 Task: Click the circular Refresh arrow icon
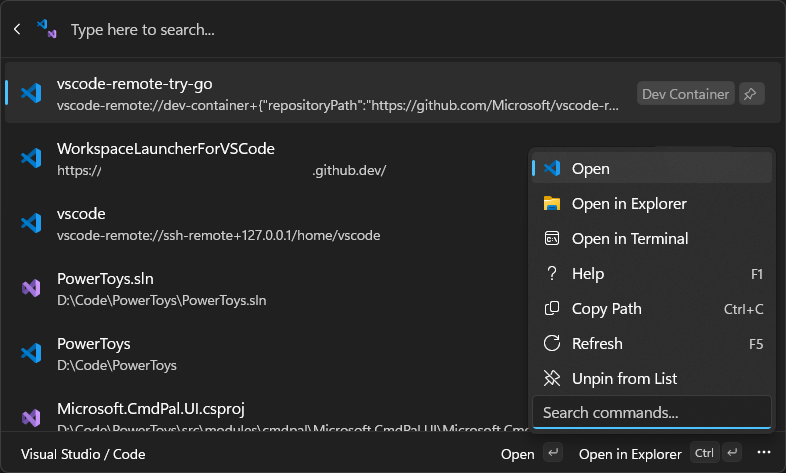(552, 344)
